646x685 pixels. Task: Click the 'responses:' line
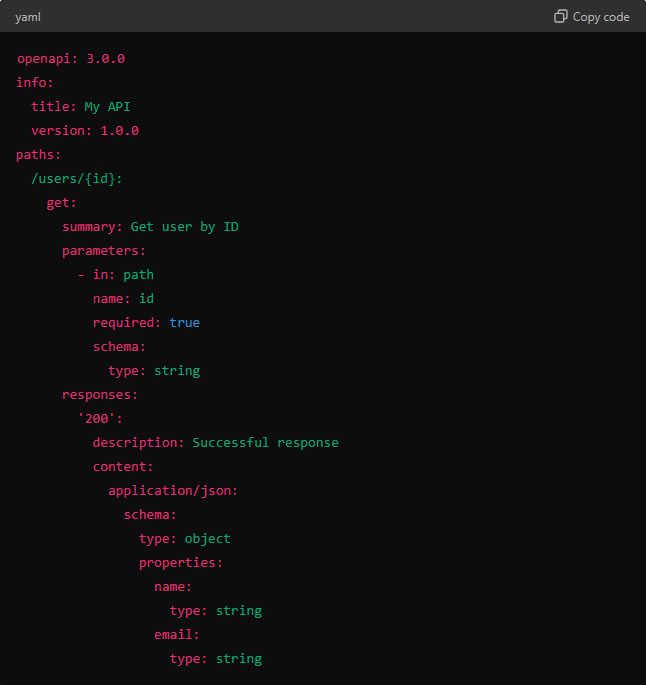click(100, 394)
